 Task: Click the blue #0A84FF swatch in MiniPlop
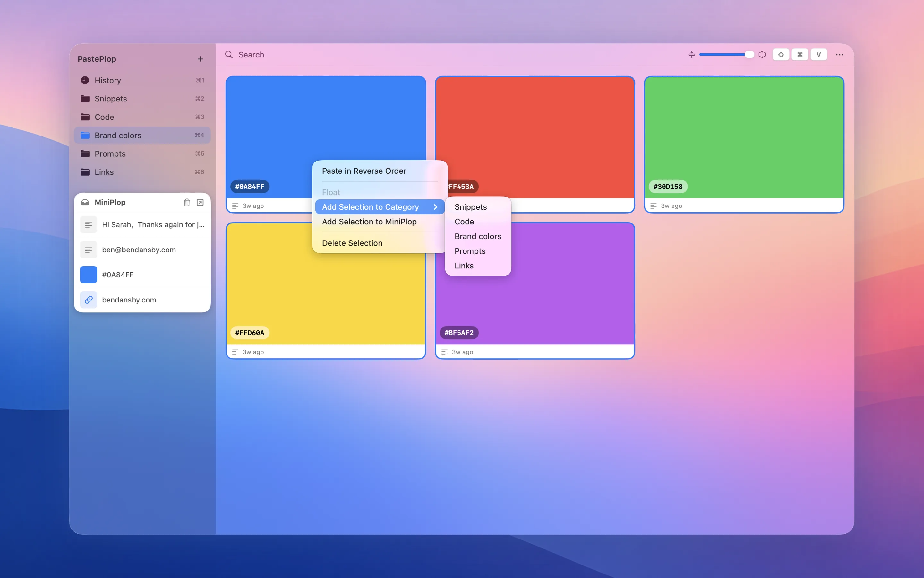coord(89,275)
